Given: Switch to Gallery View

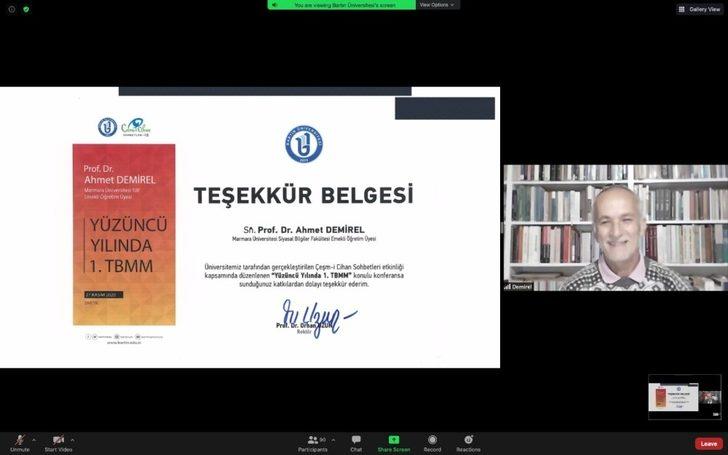Looking at the screenshot, I should tap(700, 9).
